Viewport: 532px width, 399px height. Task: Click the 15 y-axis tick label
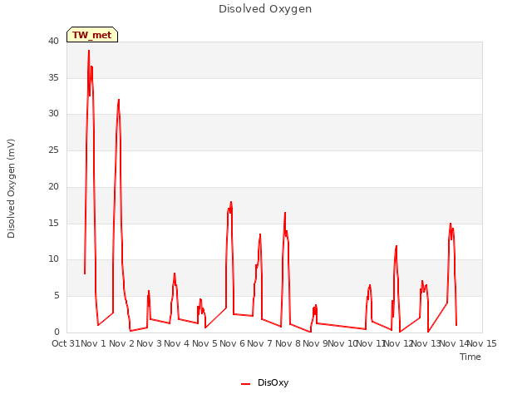point(53,223)
